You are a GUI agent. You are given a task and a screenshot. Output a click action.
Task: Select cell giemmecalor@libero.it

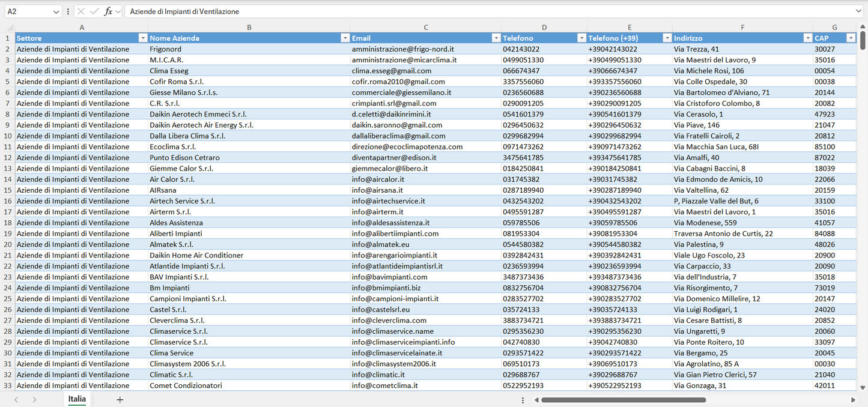coord(426,168)
